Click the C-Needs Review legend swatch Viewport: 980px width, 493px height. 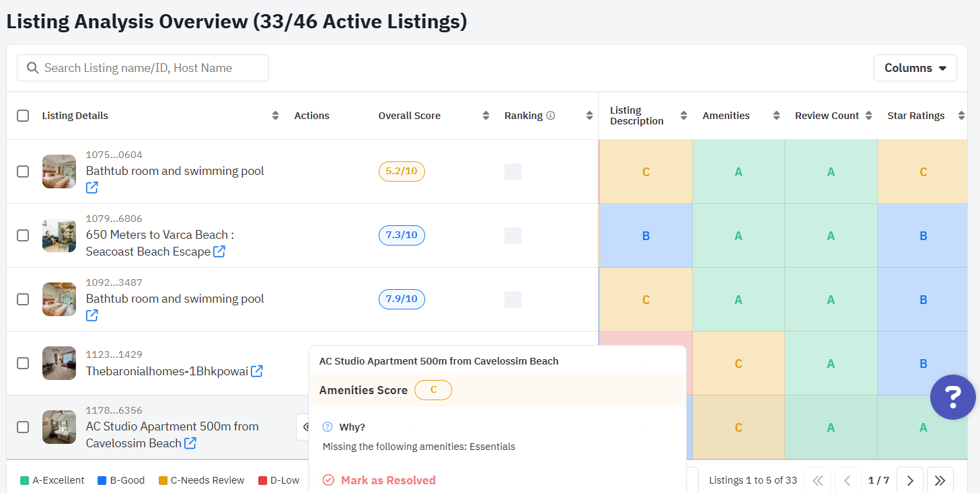pyautogui.click(x=163, y=480)
